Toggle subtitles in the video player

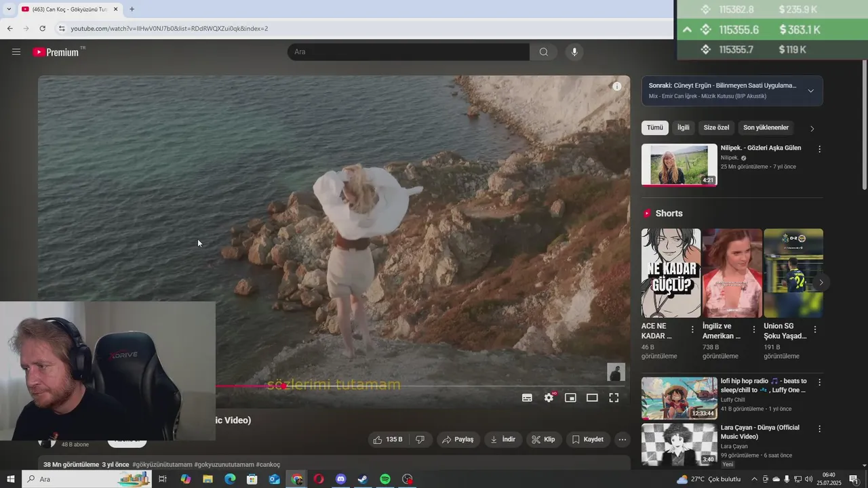[527, 398]
